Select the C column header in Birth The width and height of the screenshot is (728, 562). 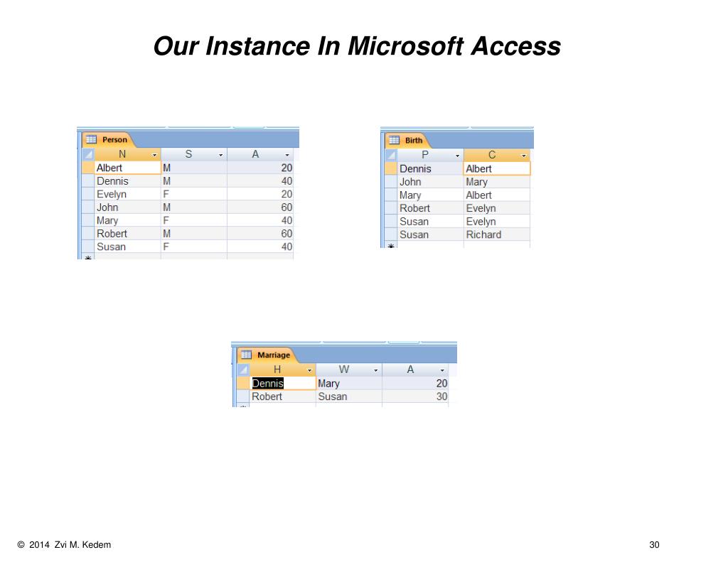[492, 155]
